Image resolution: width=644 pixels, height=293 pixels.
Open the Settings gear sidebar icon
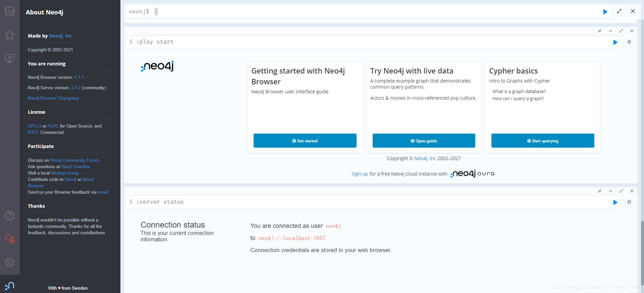[10, 262]
